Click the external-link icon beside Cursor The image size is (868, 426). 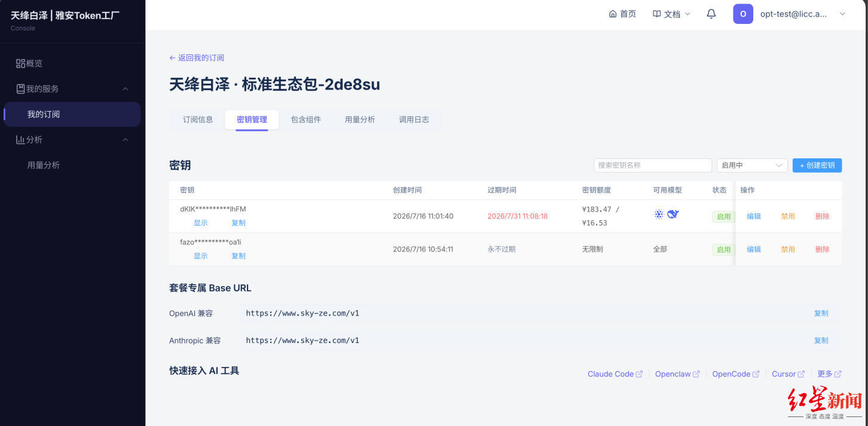pos(801,374)
